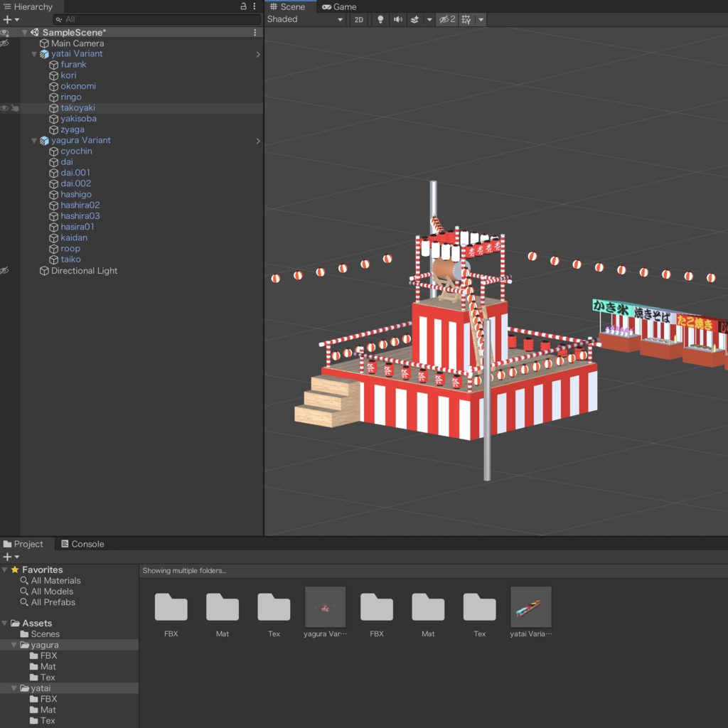Open the SampleScene options kebab menu

[x=255, y=33]
